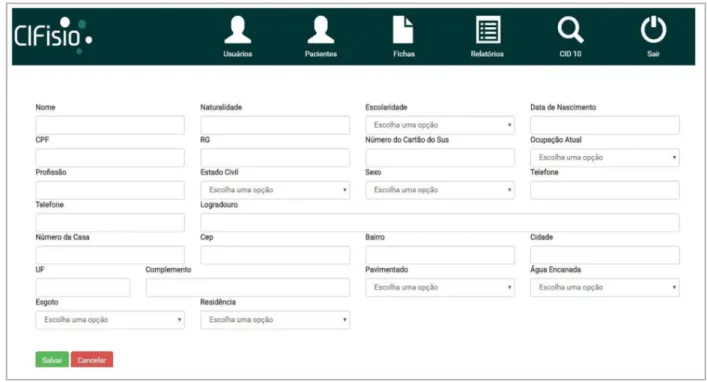Click the CIFisio logo

tap(53, 36)
